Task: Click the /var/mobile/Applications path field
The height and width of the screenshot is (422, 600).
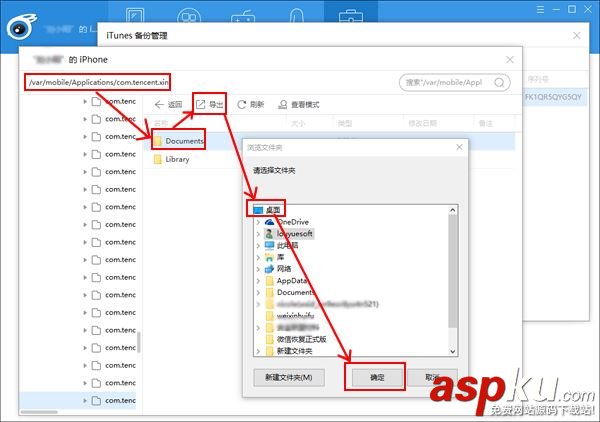Action: [x=98, y=82]
